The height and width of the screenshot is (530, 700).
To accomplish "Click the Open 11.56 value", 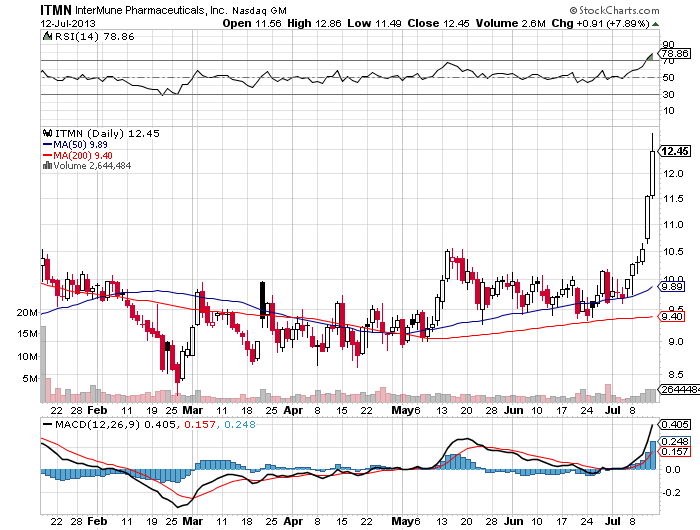I will tap(252, 24).
